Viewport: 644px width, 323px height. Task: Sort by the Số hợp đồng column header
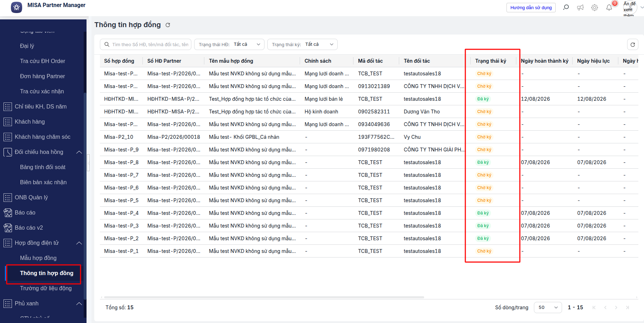pos(119,61)
